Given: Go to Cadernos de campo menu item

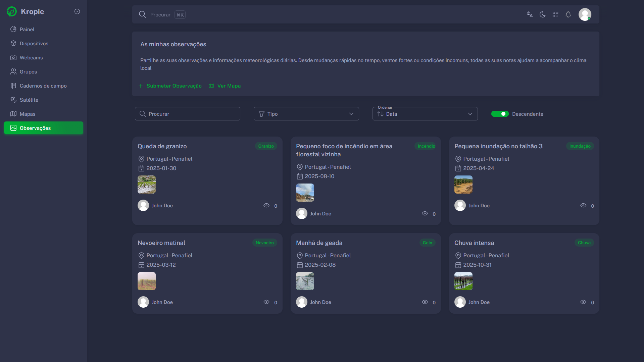Looking at the screenshot, I should (43, 86).
